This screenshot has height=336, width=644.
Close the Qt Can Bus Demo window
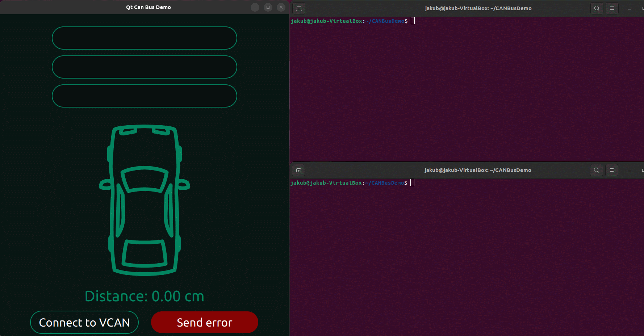click(x=281, y=7)
